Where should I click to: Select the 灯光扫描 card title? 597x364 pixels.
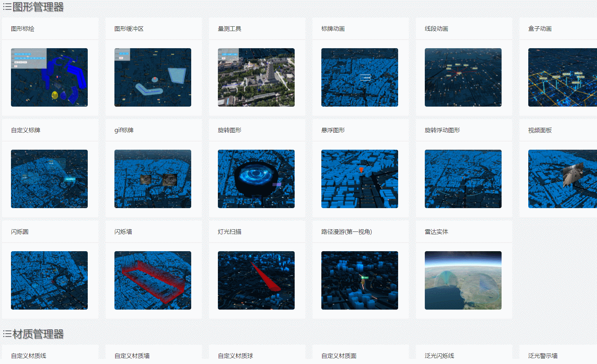point(230,232)
